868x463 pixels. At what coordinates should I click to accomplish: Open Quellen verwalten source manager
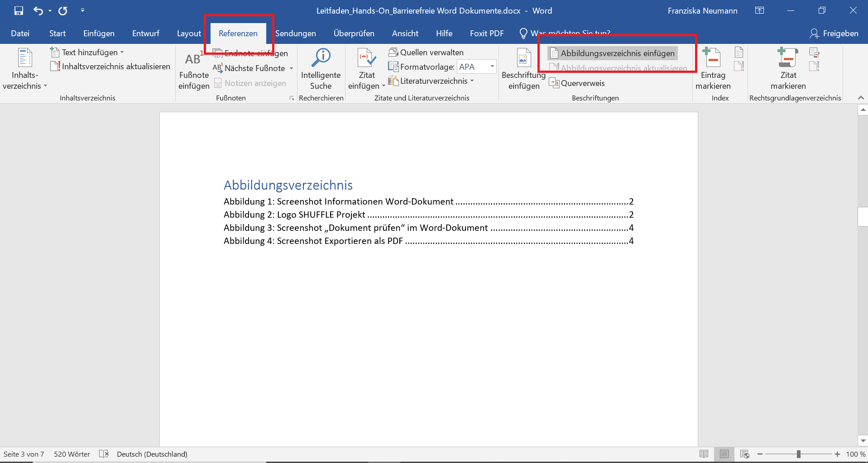click(426, 53)
